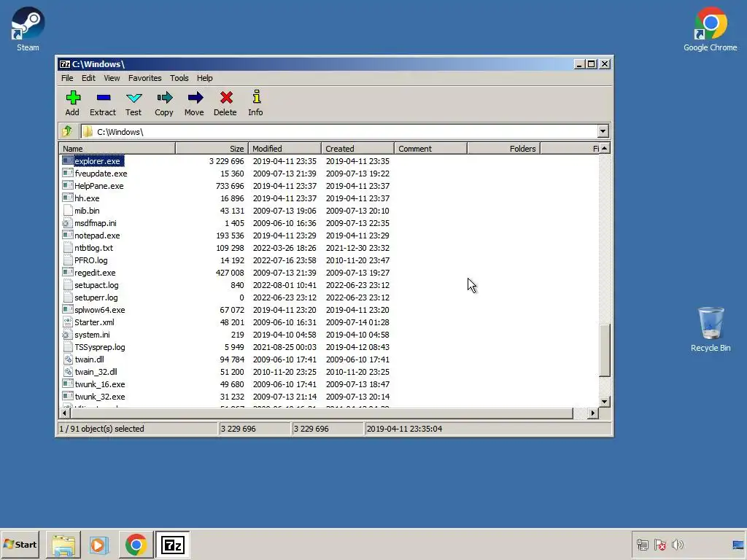Viewport: 747px width, 560px height.
Task: Open the Help menu
Action: click(x=205, y=78)
